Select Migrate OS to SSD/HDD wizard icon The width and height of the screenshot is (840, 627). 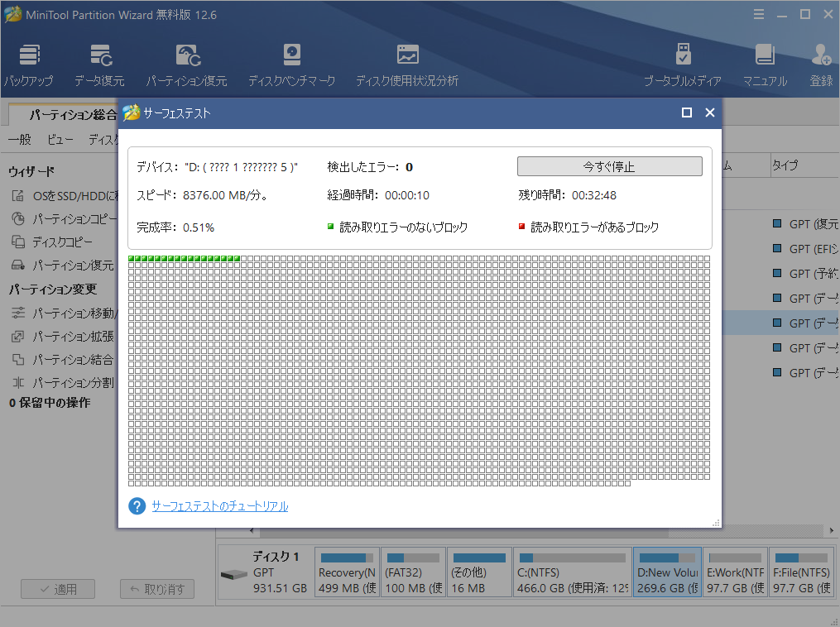pos(17,196)
